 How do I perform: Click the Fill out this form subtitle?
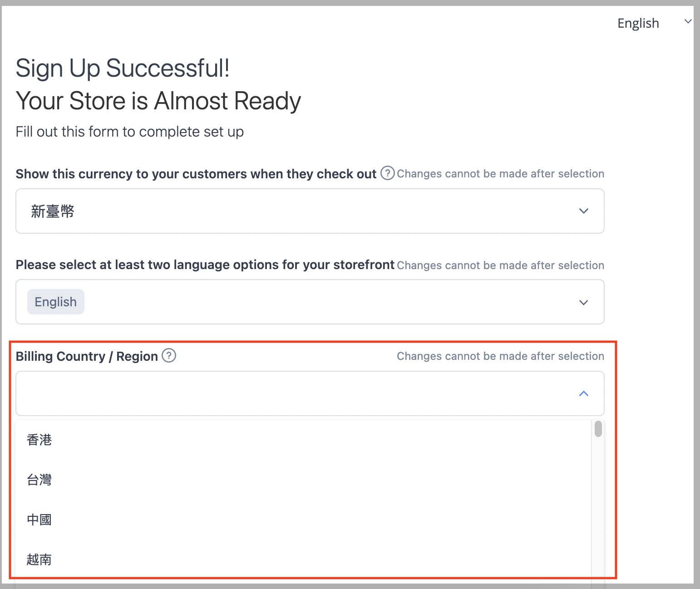pos(130,132)
